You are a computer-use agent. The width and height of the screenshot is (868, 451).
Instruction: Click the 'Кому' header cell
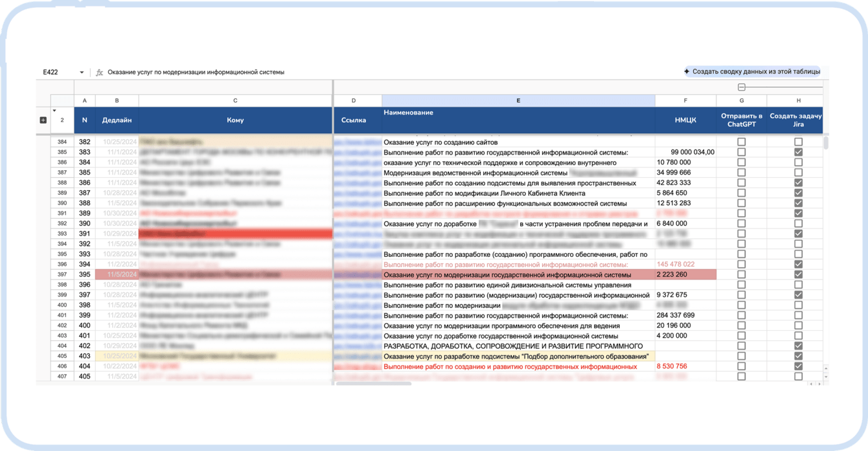pos(235,120)
